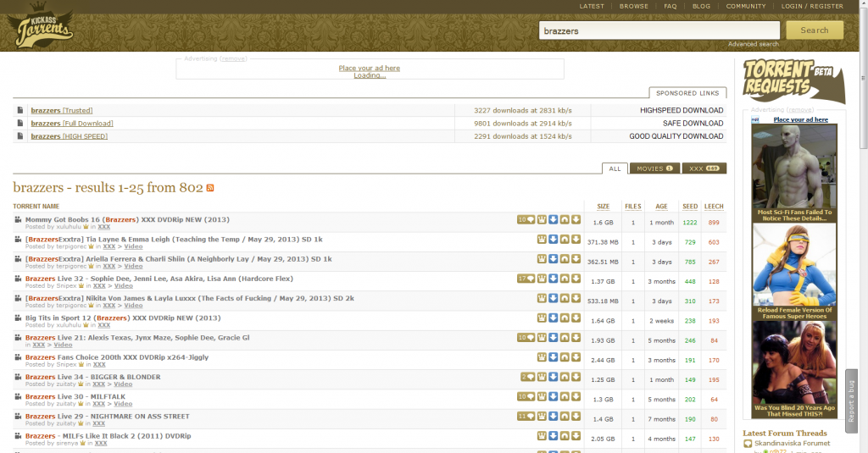This screenshot has width=868, height=453.
Task: Click 'remove' link in sidebar advertising box
Action: tap(800, 109)
